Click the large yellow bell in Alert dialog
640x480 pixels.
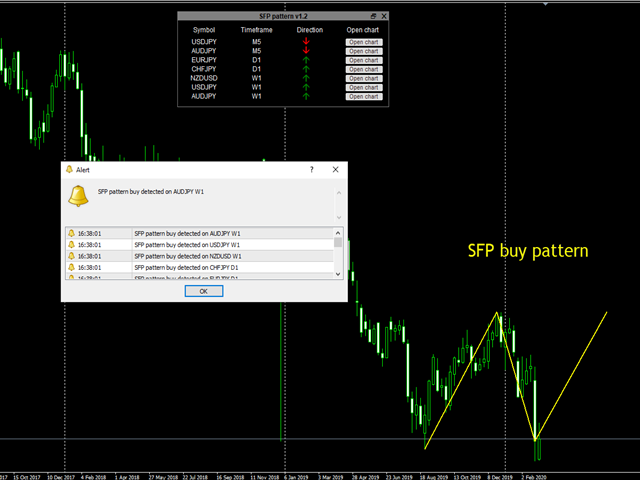point(79,196)
